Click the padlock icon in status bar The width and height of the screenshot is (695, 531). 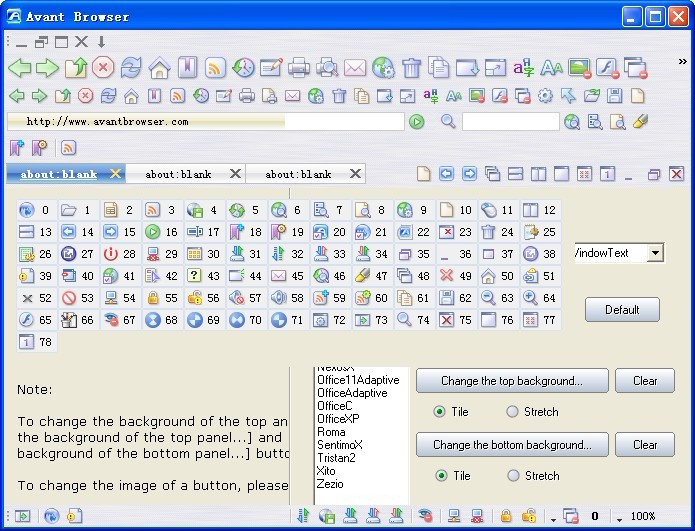[x=505, y=515]
